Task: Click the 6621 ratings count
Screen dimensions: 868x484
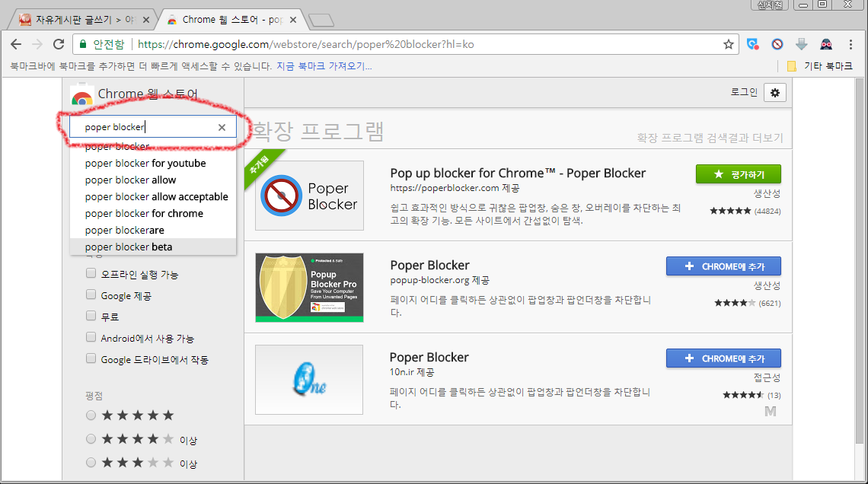Action: [x=770, y=303]
